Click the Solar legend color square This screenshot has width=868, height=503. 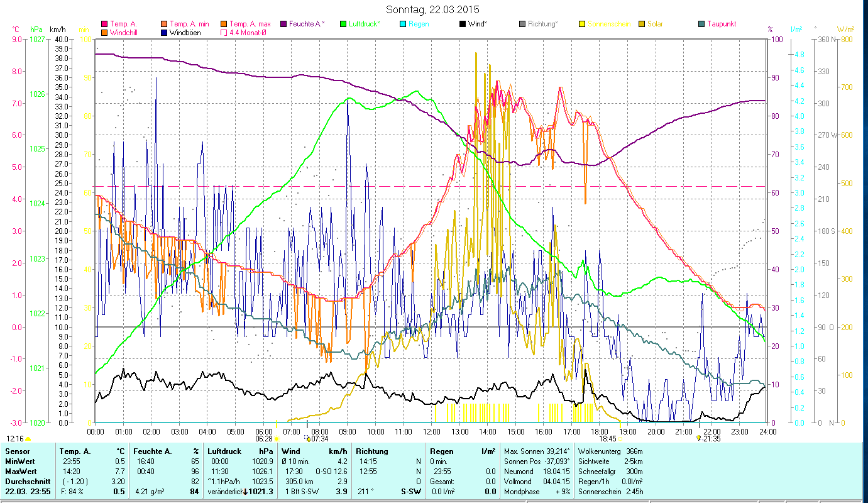642,24
